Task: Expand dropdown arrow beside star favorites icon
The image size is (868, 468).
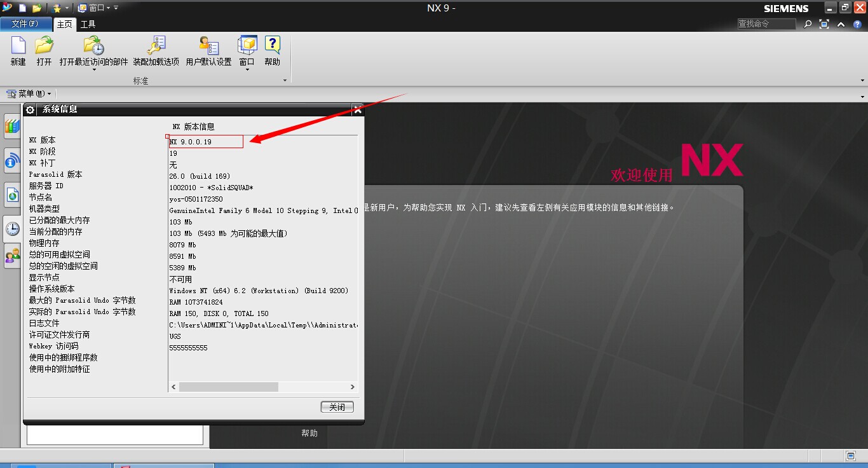Action: 66,8
